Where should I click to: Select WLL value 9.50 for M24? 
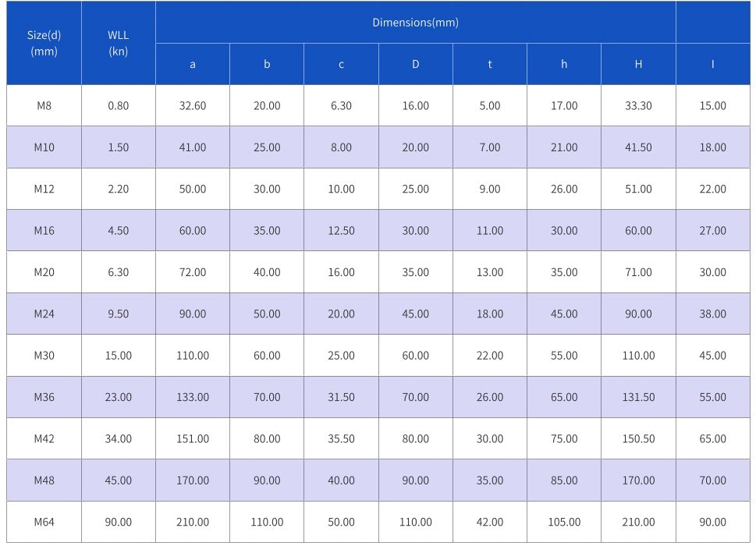(x=118, y=314)
